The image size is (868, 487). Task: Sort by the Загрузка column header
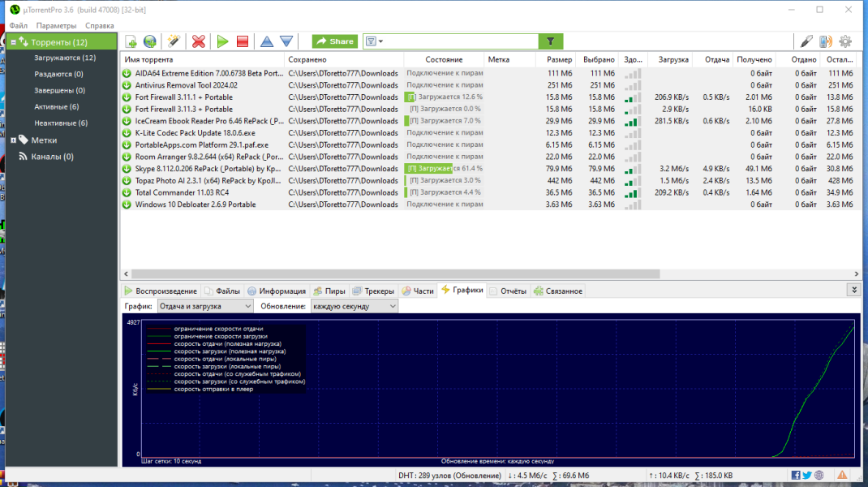pyautogui.click(x=668, y=60)
